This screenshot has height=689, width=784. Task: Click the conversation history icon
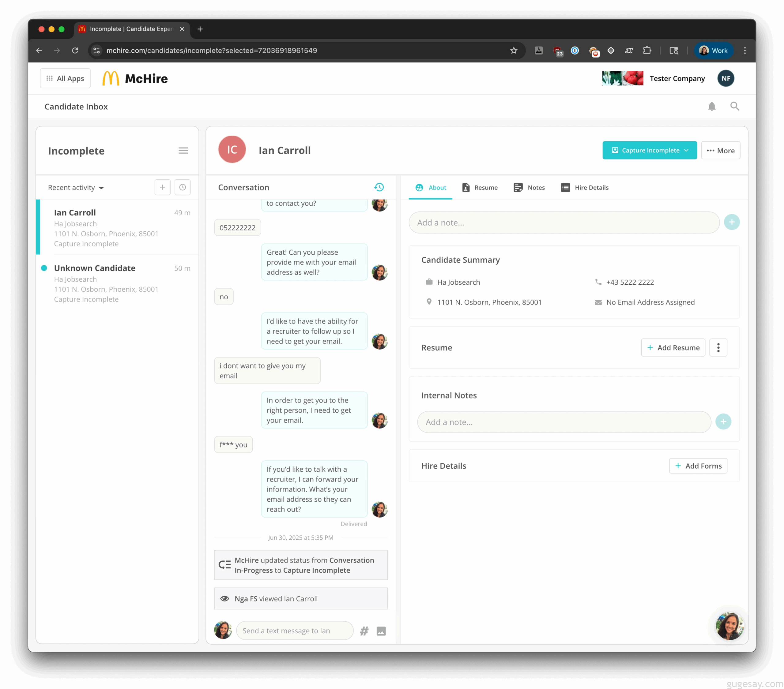(379, 187)
